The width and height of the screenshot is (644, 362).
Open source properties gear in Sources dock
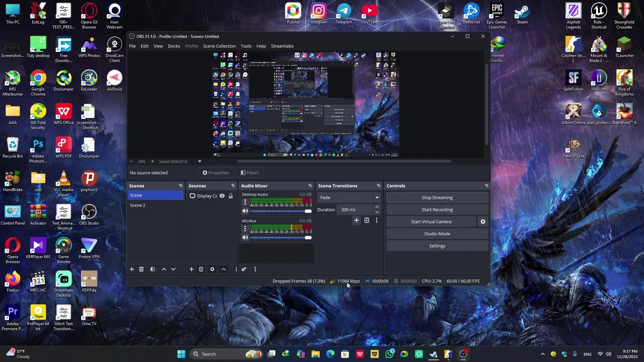point(212,269)
